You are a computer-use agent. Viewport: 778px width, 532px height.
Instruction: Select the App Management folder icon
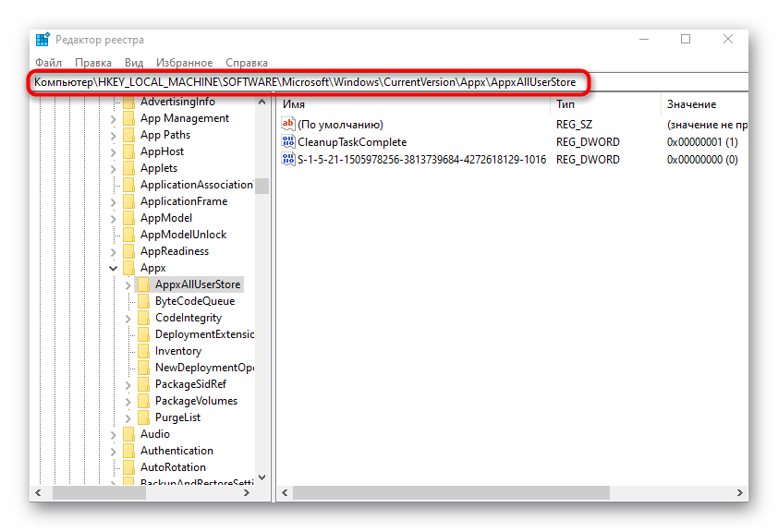pyautogui.click(x=129, y=118)
